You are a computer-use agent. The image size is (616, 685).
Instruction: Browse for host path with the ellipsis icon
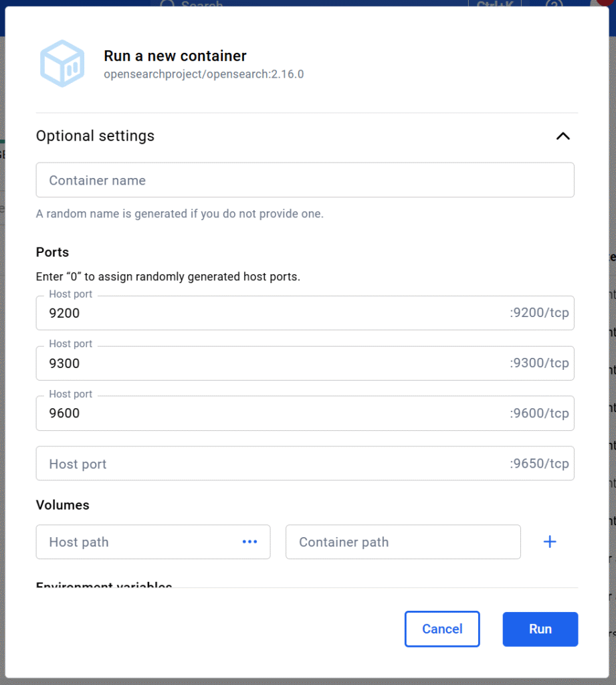pyautogui.click(x=249, y=542)
